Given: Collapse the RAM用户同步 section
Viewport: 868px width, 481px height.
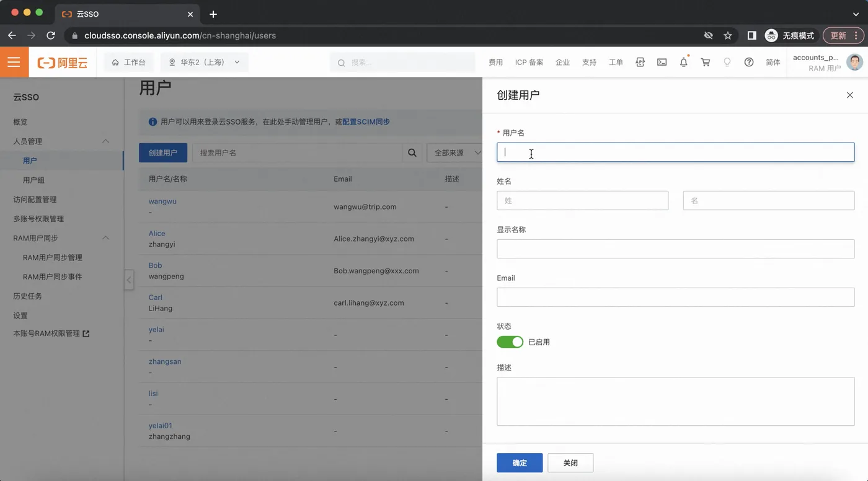Looking at the screenshot, I should tap(106, 238).
